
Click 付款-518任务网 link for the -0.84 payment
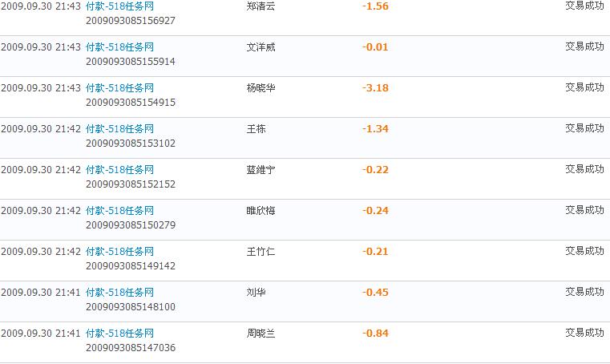click(119, 333)
